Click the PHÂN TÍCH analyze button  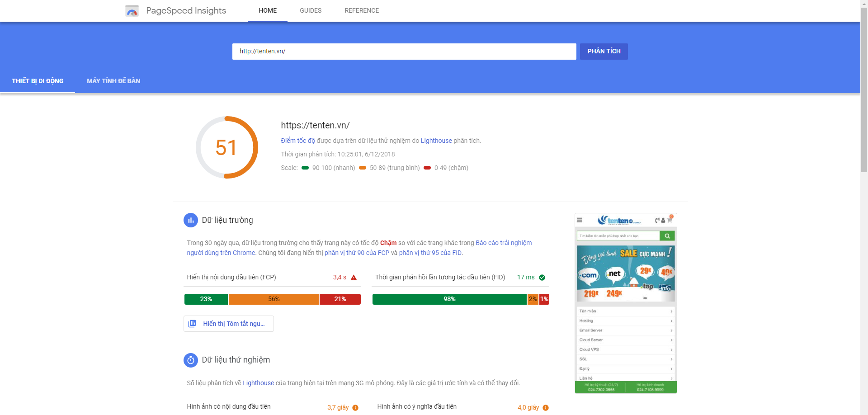604,52
